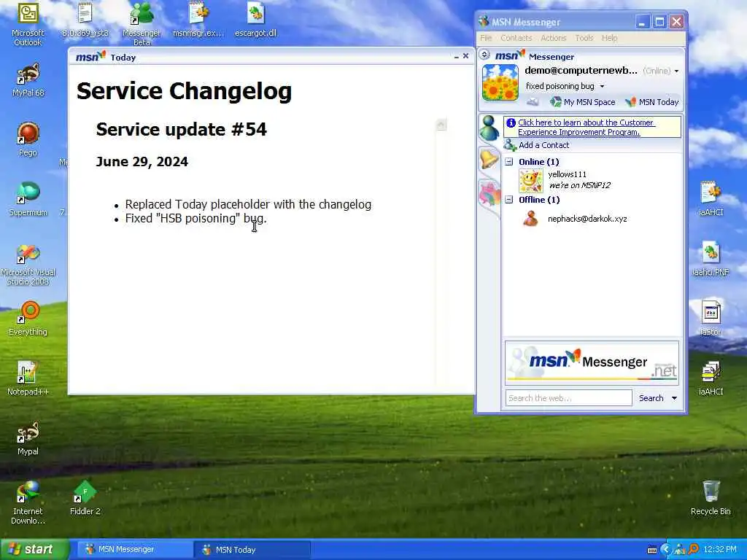This screenshot has width=747, height=560.
Task: Click the keyboard tray icon
Action: [652, 550]
